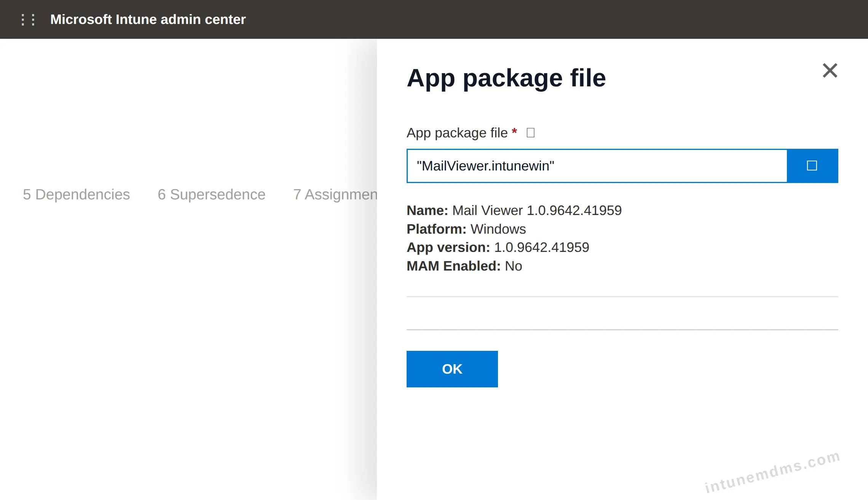Screen dimensions: 868x500
Task: Click the App package file pane heading
Action: (506, 78)
